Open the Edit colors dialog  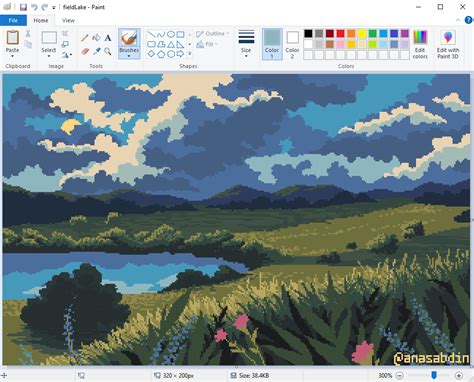pos(420,44)
